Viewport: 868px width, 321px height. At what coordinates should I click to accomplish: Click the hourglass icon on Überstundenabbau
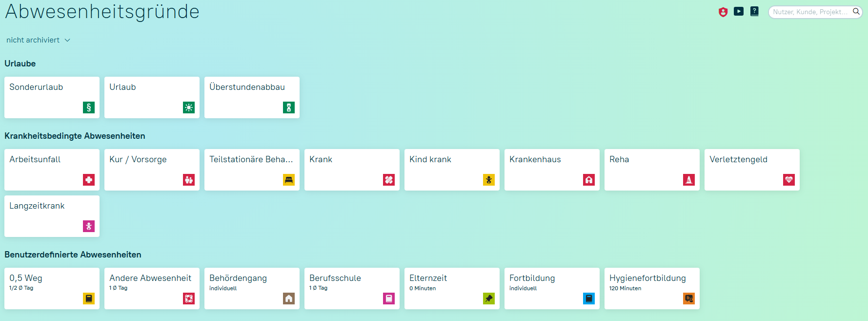click(x=289, y=107)
